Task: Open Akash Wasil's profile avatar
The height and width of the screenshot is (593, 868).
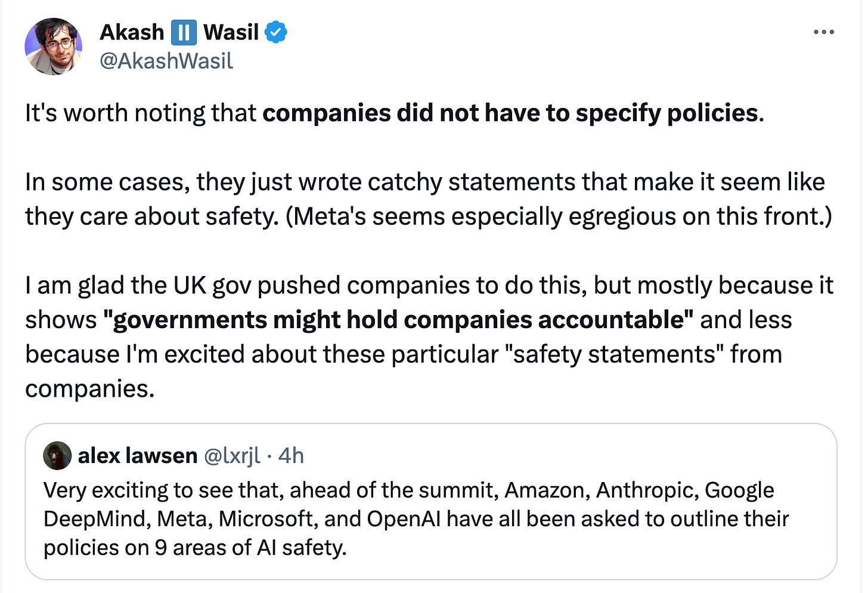Action: [53, 47]
